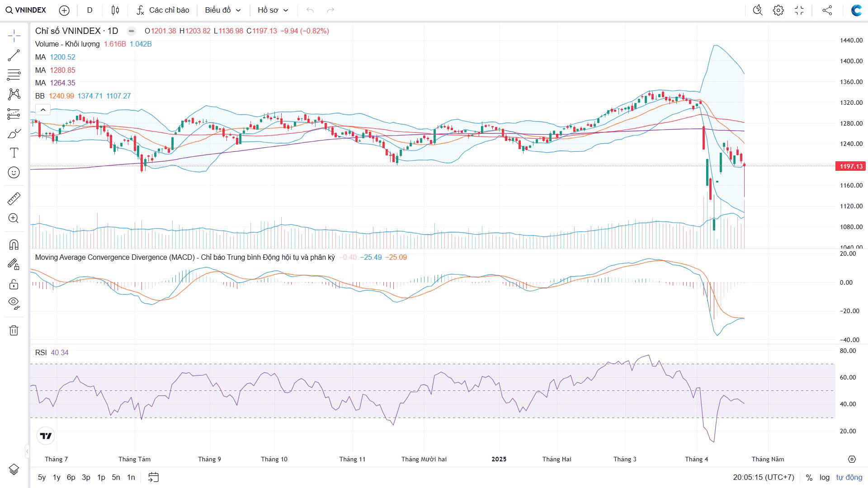Click the VNINDEX symbol search
This screenshot has width=868, height=488.
click(26, 10)
